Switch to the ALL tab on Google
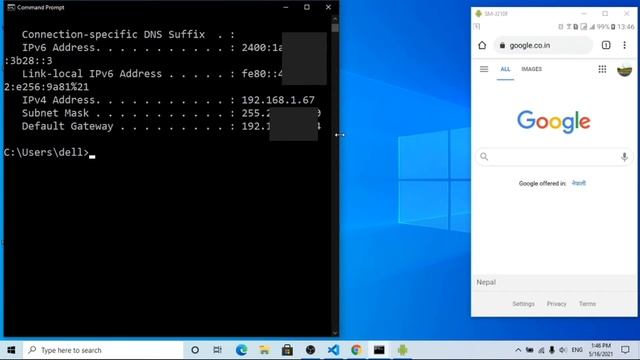The height and width of the screenshot is (360, 640). point(505,69)
